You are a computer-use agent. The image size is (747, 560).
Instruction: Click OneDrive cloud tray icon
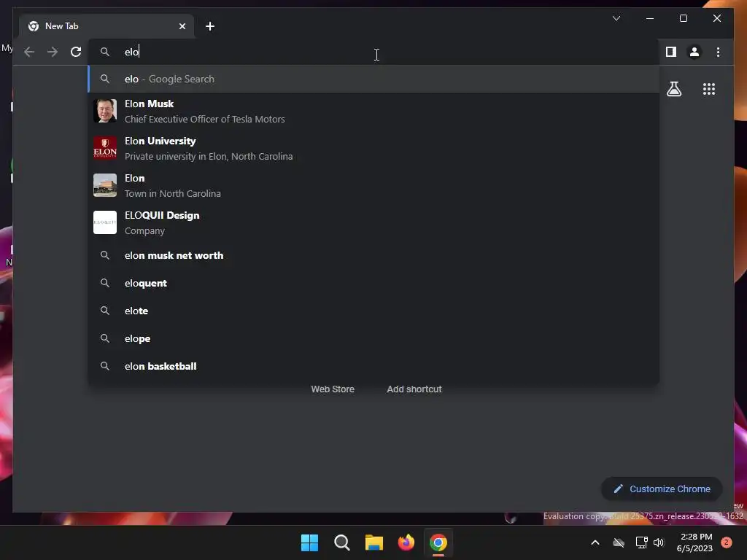click(x=619, y=542)
